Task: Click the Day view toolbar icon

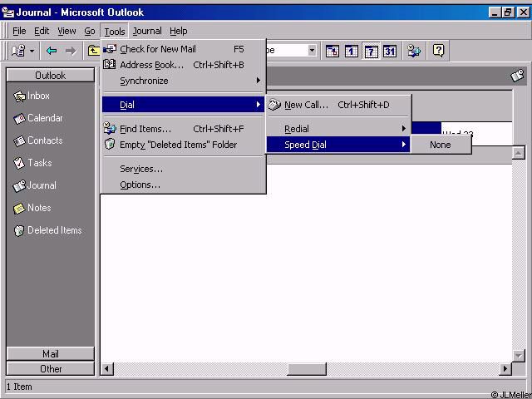Action: pyautogui.click(x=352, y=51)
